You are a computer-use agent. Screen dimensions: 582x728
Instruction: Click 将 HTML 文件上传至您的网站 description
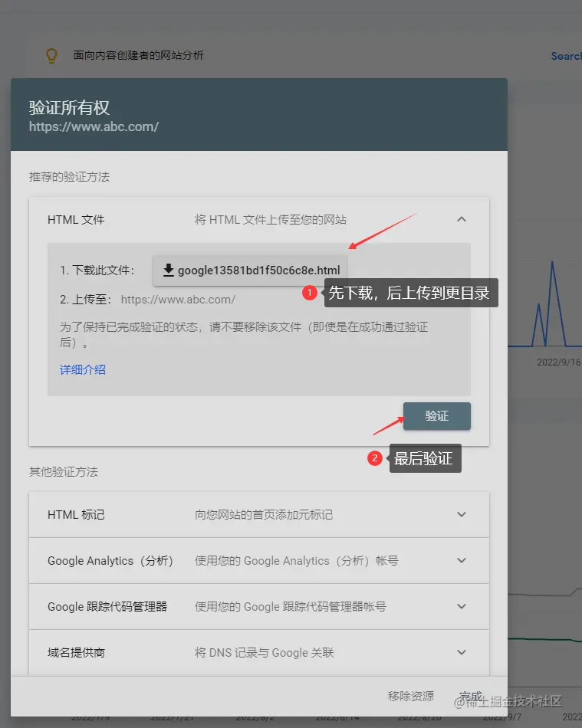[271, 220]
